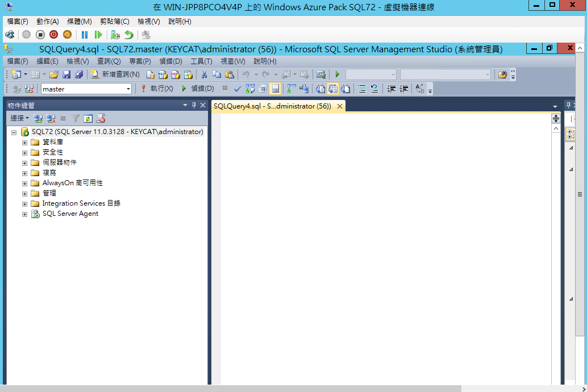Select Results to Grid option
Image resolution: width=587 pixels, height=392 pixels.
(x=333, y=89)
